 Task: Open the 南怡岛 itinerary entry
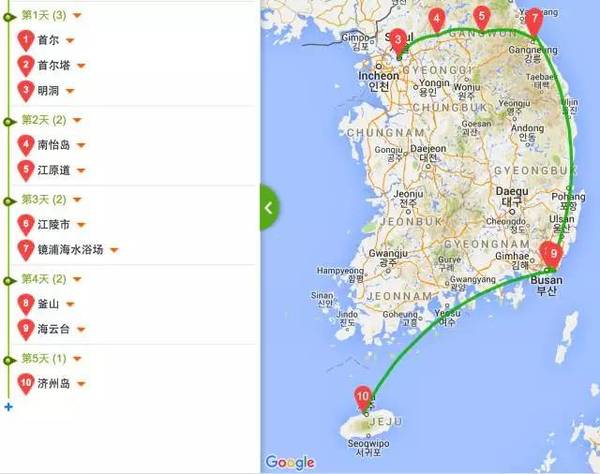tap(54, 145)
